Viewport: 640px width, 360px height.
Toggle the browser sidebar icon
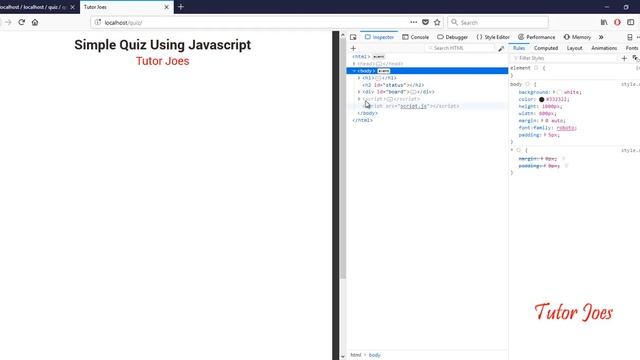coord(631,22)
